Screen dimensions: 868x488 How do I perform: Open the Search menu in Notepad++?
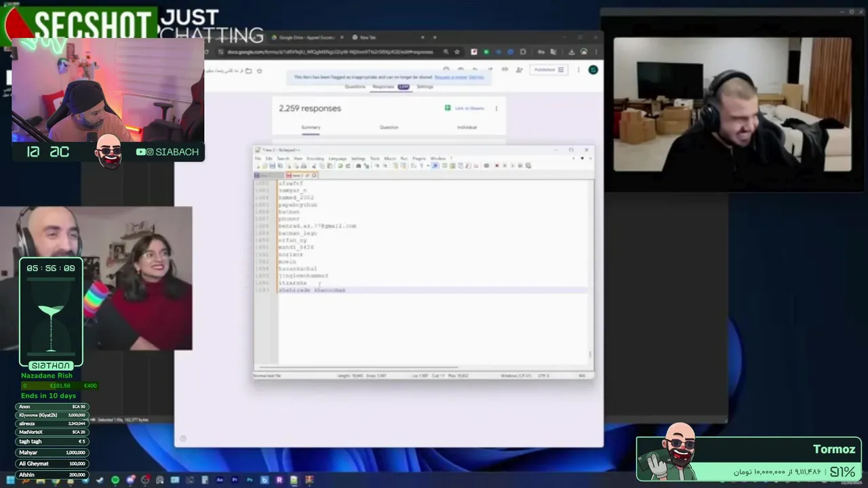point(283,159)
